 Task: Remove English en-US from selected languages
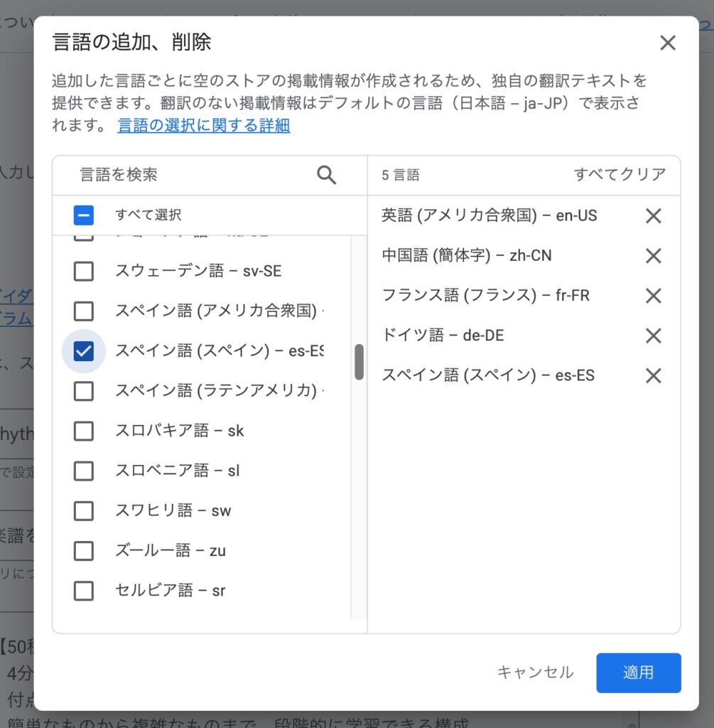click(653, 216)
